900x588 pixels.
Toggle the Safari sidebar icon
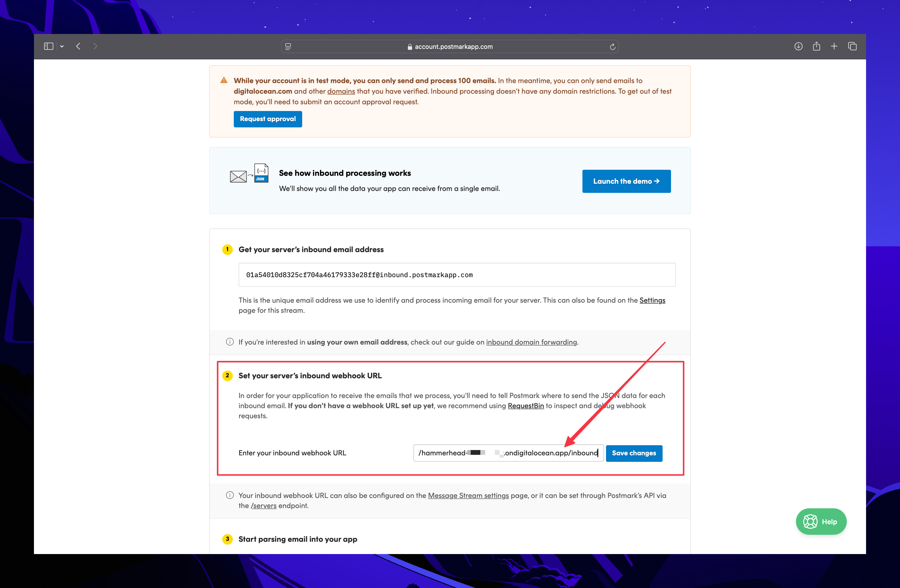[x=48, y=46]
